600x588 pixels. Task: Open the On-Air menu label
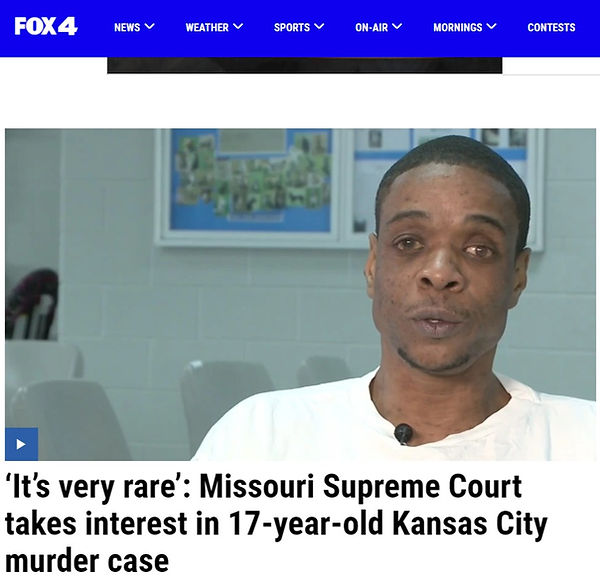coord(371,28)
